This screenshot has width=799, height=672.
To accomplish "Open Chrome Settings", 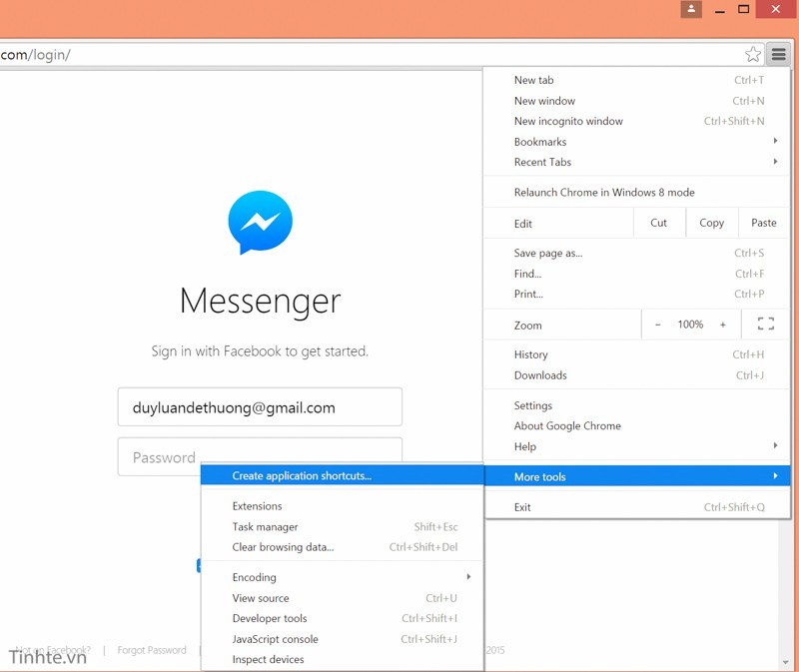I will [x=637, y=405].
